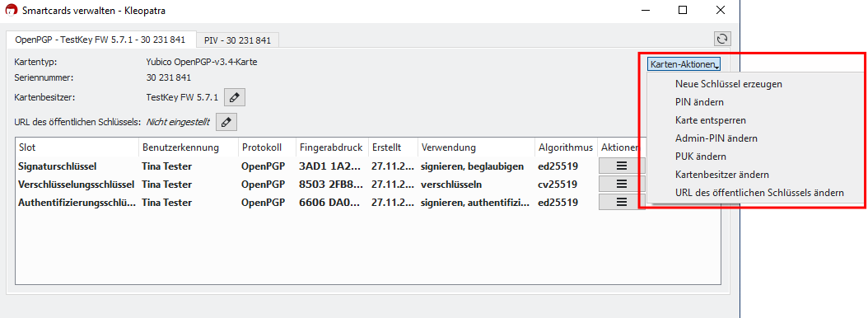Click the Algorithmus column header
Image resolution: width=868 pixels, height=318 pixels.
point(566,148)
